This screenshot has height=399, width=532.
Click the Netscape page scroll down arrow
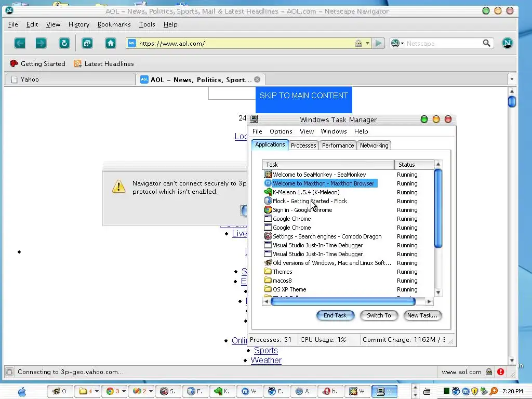512,361
